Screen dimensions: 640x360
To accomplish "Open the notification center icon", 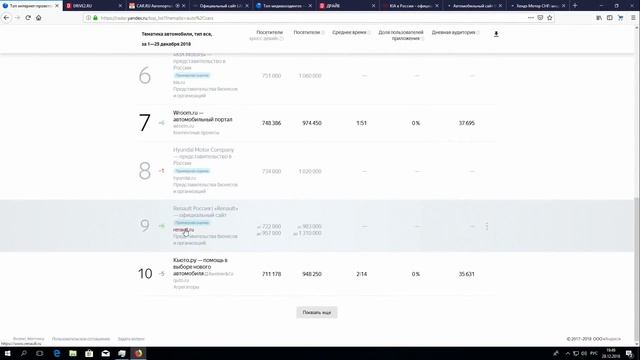I will 629,353.
